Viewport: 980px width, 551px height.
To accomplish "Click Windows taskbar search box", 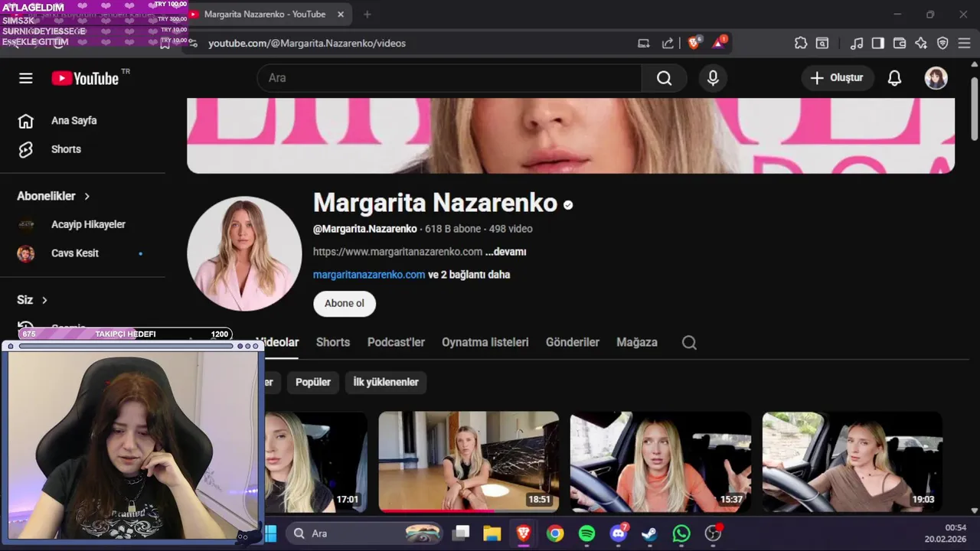I will point(364,533).
